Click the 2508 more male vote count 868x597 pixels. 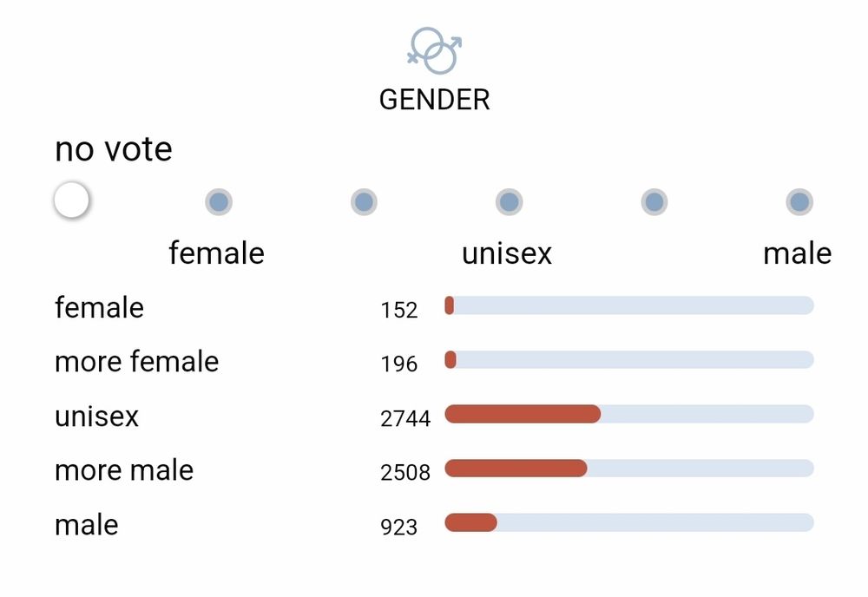(405, 472)
